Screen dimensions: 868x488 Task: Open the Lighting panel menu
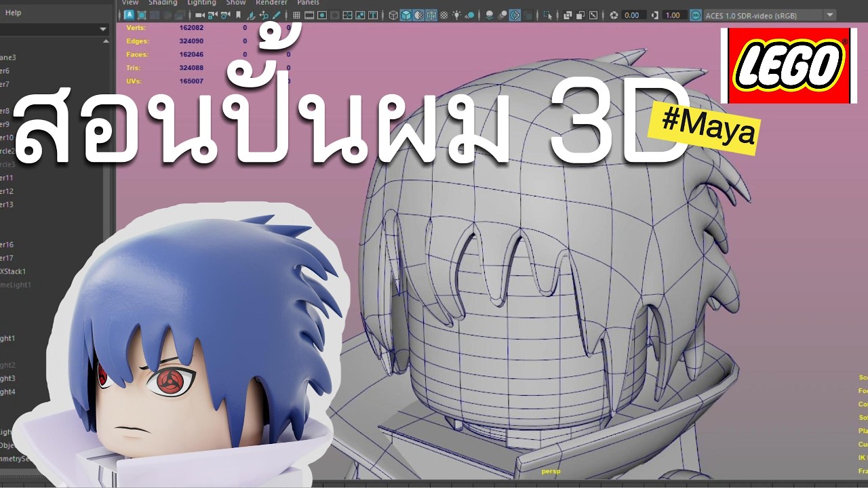point(201,3)
